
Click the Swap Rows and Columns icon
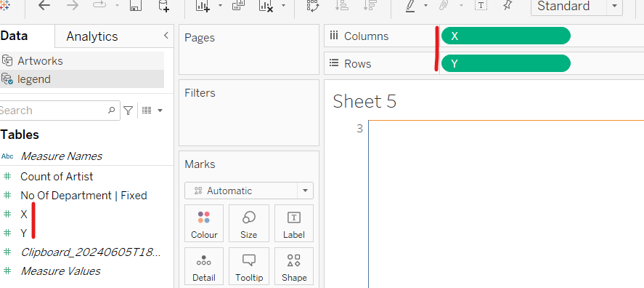coord(314,6)
